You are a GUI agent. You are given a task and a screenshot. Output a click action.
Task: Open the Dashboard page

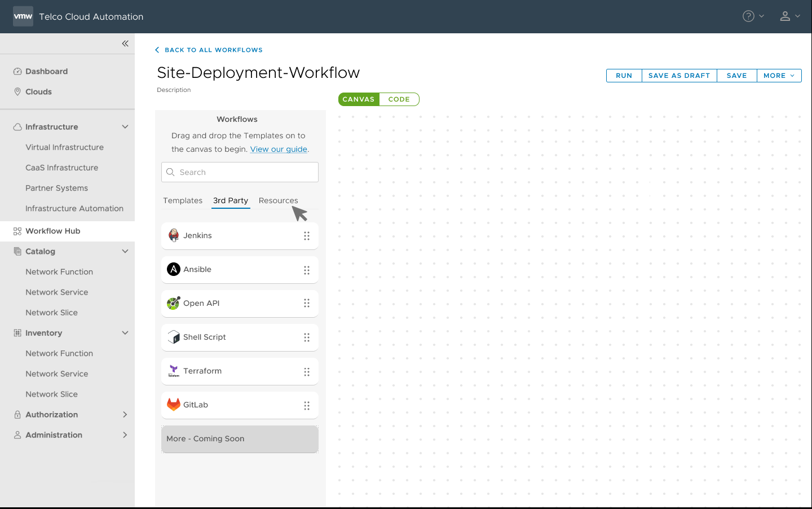click(x=46, y=72)
